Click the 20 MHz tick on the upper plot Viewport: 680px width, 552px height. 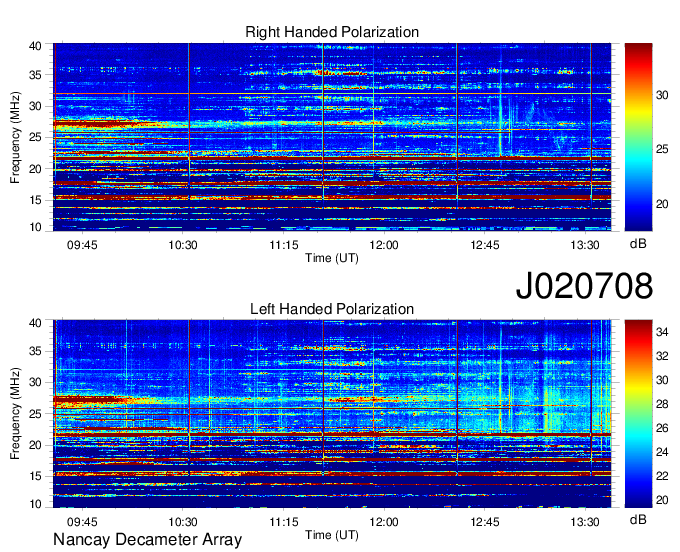(x=35, y=169)
